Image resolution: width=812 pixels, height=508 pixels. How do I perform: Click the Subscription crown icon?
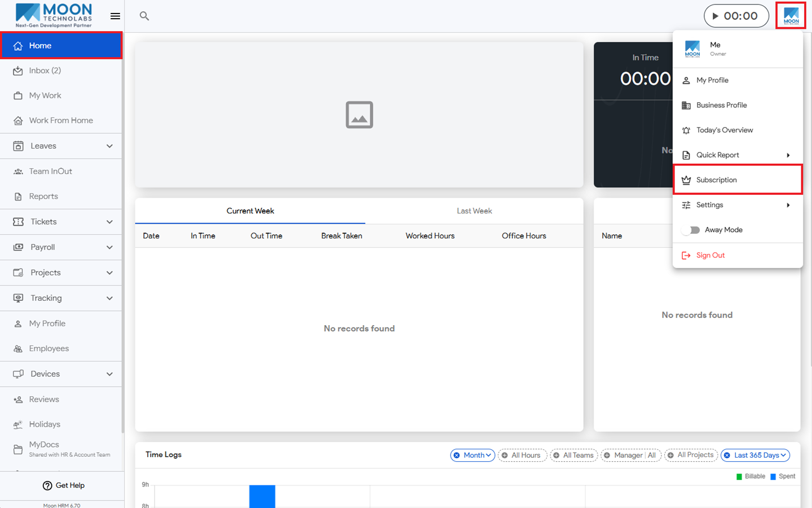coord(686,180)
